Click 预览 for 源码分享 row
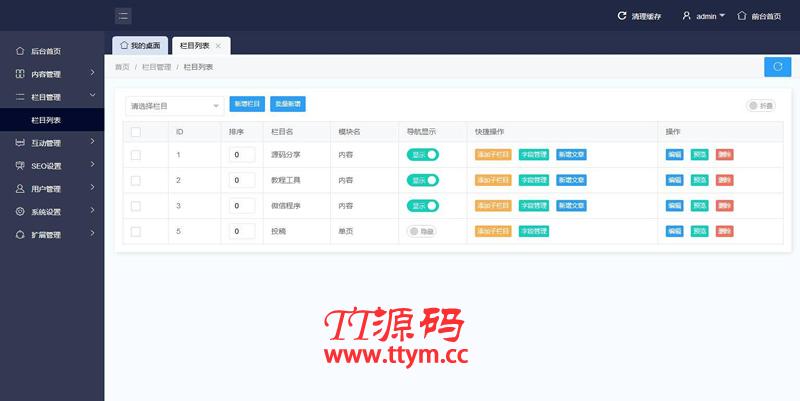 (699, 155)
